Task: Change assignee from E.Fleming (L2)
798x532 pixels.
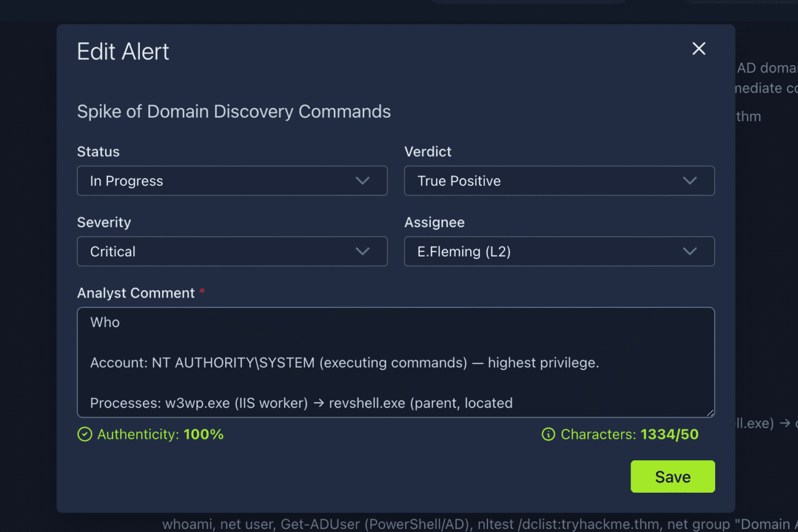Action: 559,252
